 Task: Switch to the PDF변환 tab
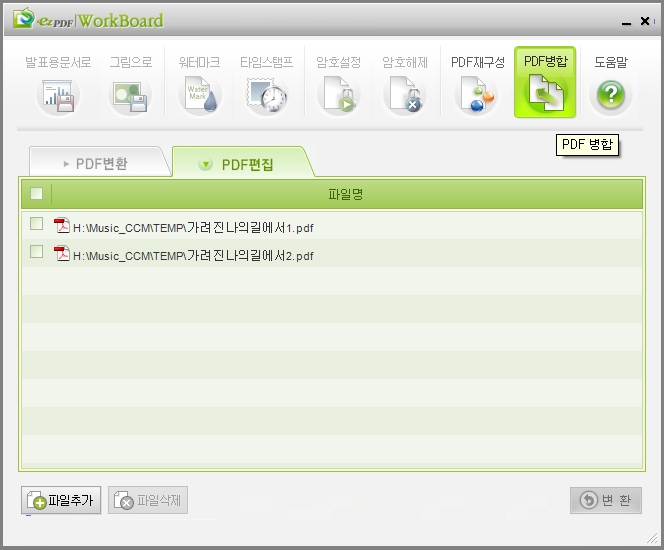coord(100,163)
